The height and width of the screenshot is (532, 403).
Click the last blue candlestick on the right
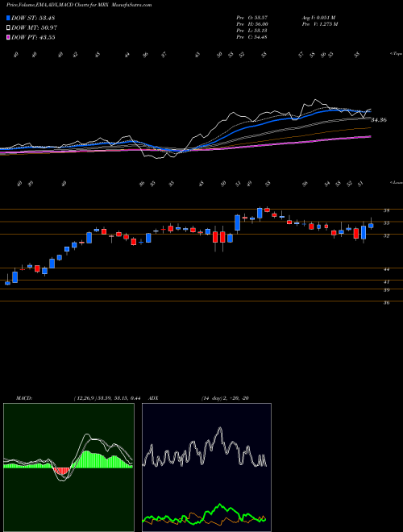coord(371,225)
